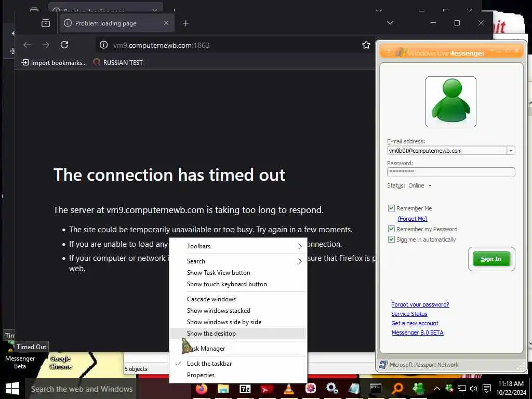The image size is (532, 399).
Task: Open the Service Status link
Action: pos(409,314)
